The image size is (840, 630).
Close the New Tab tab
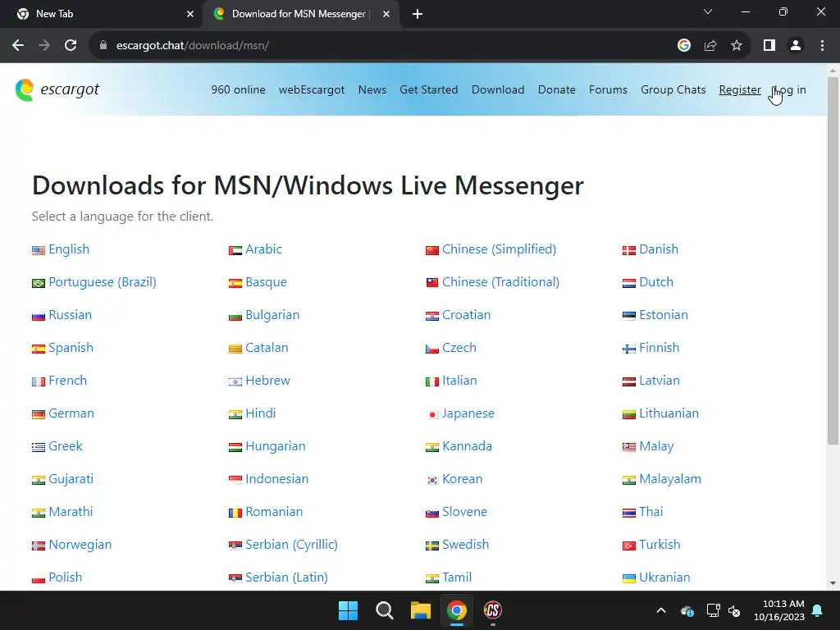point(190,14)
